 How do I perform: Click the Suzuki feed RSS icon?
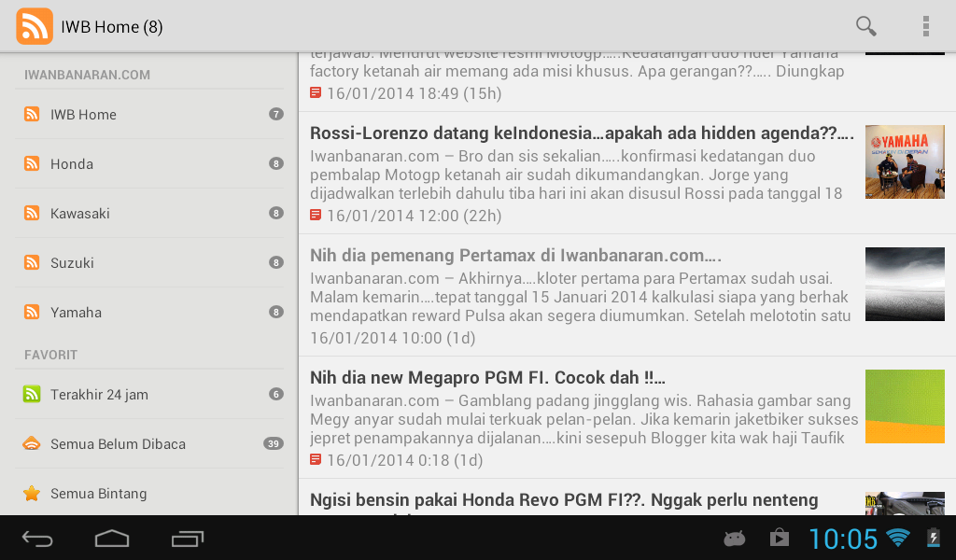32,262
